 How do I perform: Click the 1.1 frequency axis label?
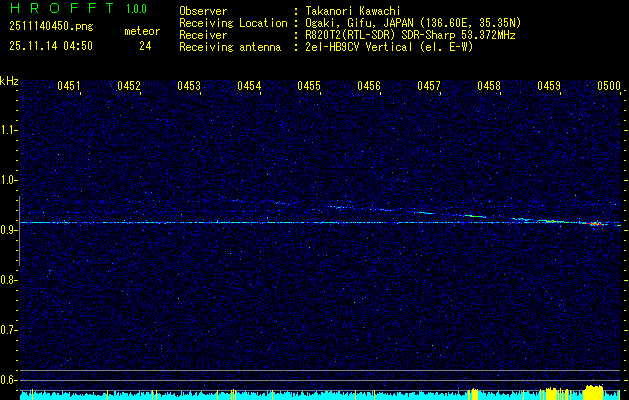[9, 129]
